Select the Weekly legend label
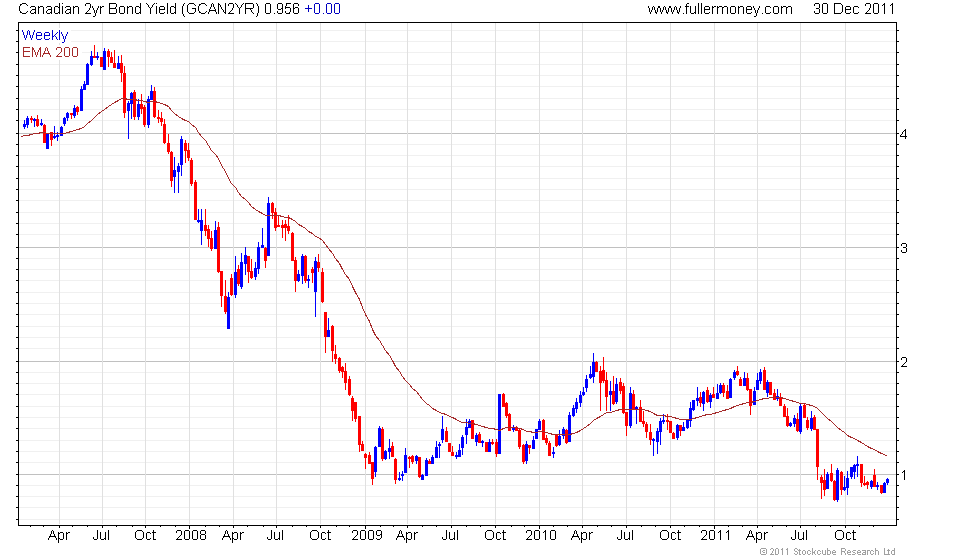This screenshot has height=560, width=980. click(x=44, y=35)
